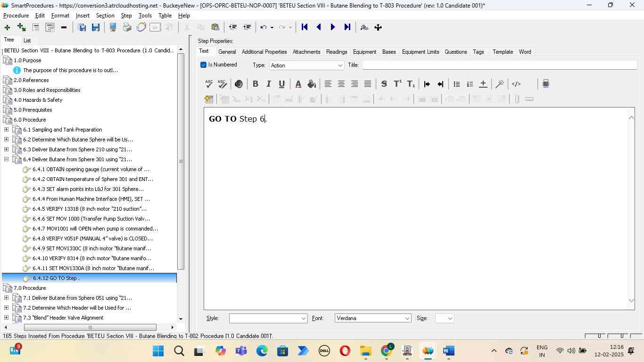Apply subscript formatting

tap(411, 84)
